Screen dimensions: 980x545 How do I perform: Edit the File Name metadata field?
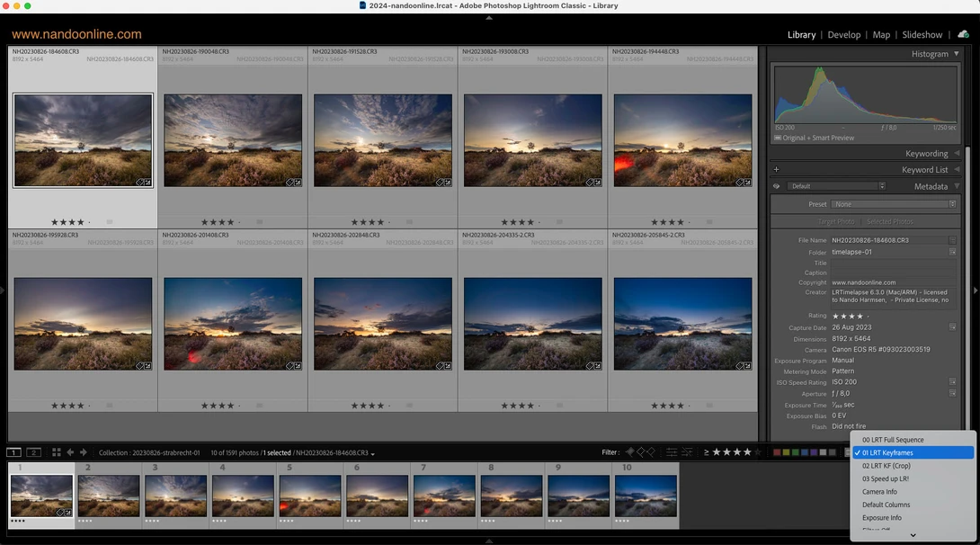[889, 240]
